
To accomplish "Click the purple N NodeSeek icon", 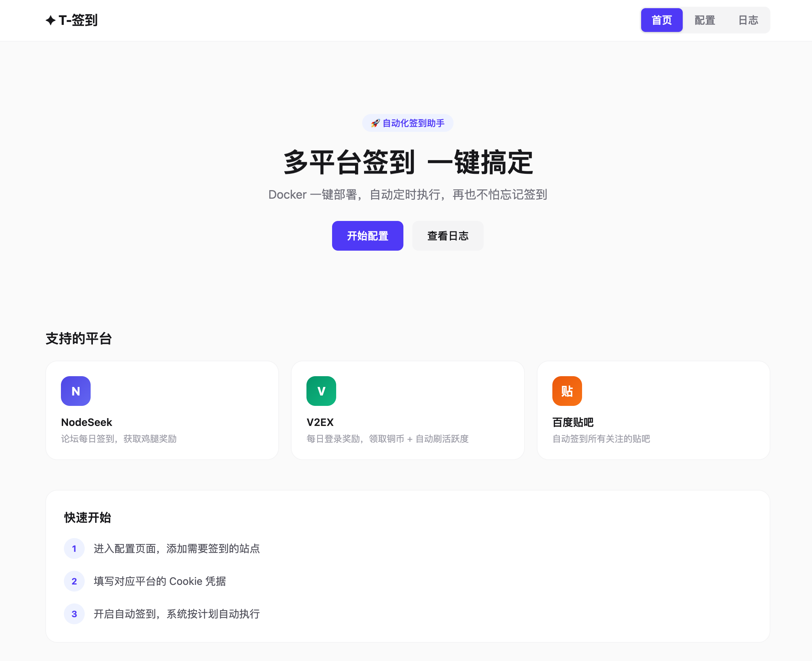I will [x=75, y=391].
